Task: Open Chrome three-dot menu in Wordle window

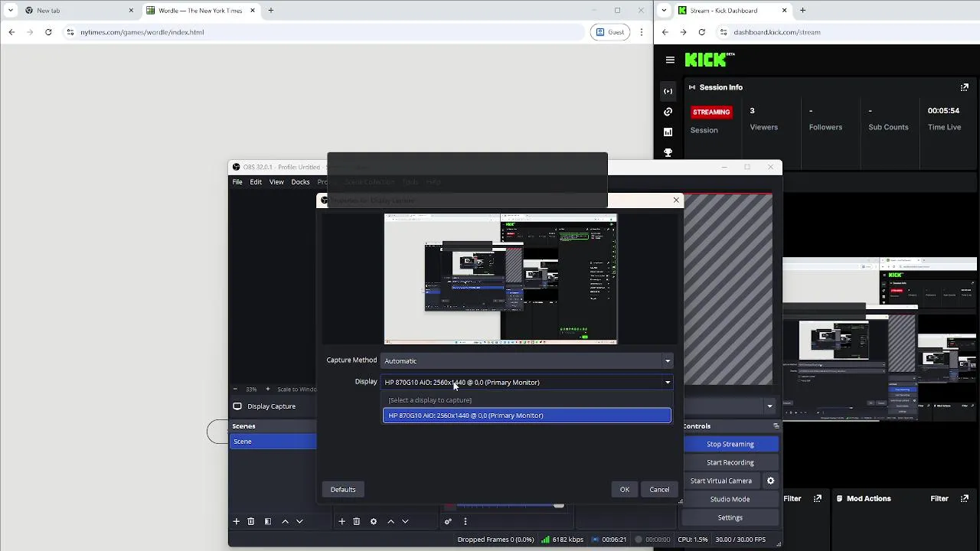Action: pos(642,32)
